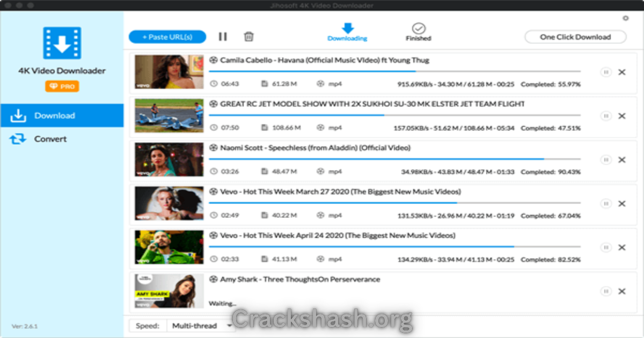This screenshot has height=338, width=644.
Task: Click the One Click Download button
Action: click(575, 37)
